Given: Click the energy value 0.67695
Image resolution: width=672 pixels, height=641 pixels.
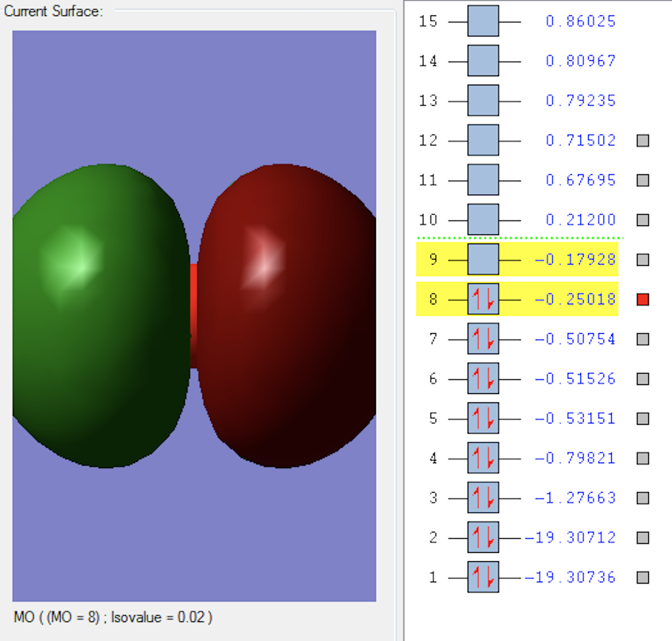Looking at the screenshot, I should pos(581,180).
